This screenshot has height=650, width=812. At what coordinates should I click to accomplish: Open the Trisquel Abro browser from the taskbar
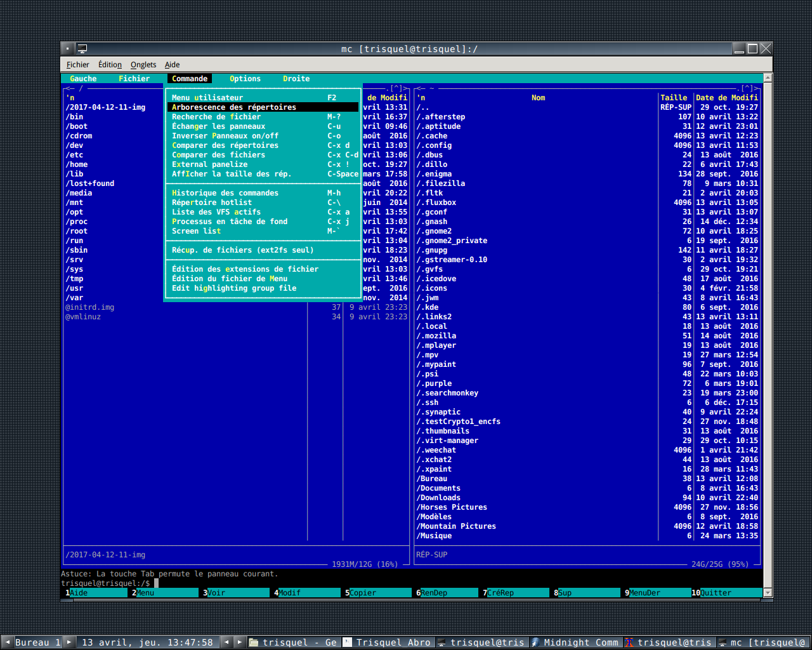[387, 642]
